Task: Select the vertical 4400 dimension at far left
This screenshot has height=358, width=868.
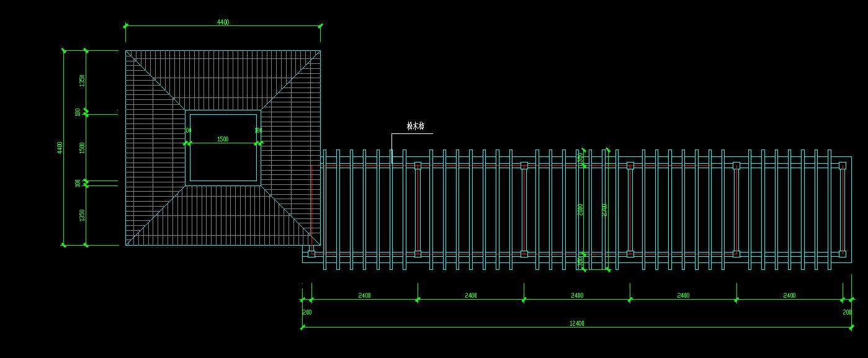Action: (60, 148)
